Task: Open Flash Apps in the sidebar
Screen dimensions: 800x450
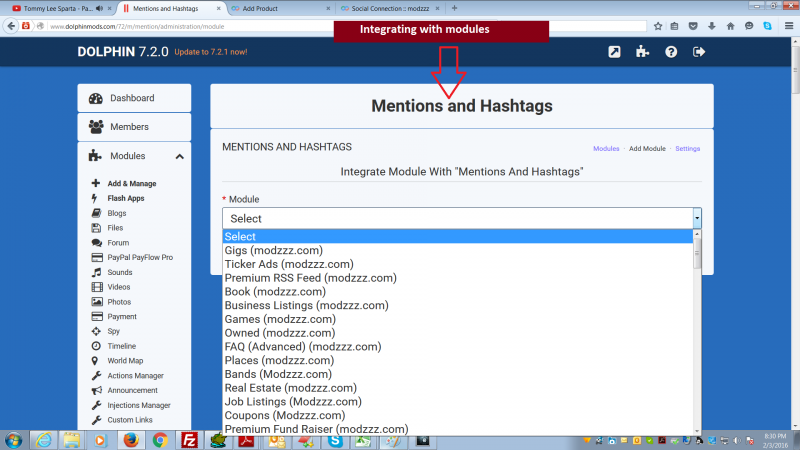Action: click(x=126, y=198)
